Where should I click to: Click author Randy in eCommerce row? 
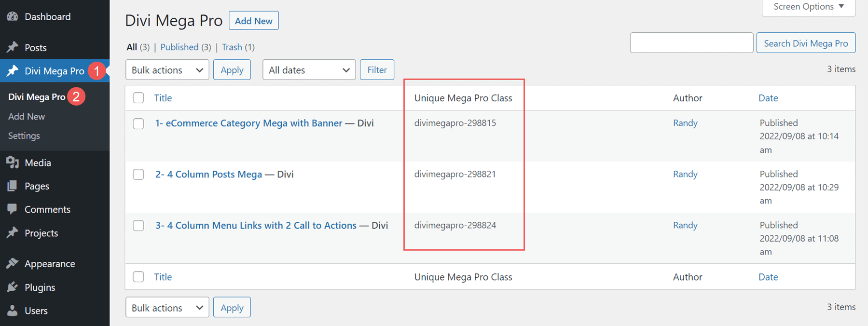[685, 123]
